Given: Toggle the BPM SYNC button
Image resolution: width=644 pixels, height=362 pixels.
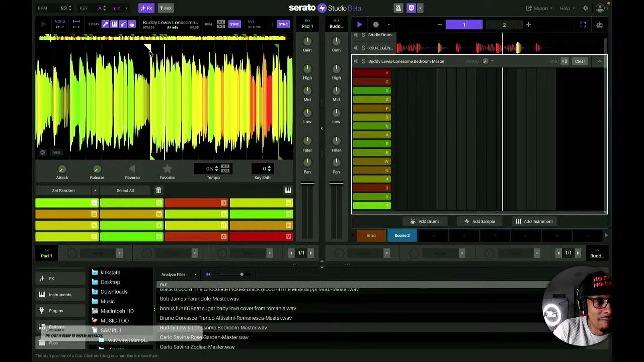Looking at the screenshot, I should tap(234, 24).
